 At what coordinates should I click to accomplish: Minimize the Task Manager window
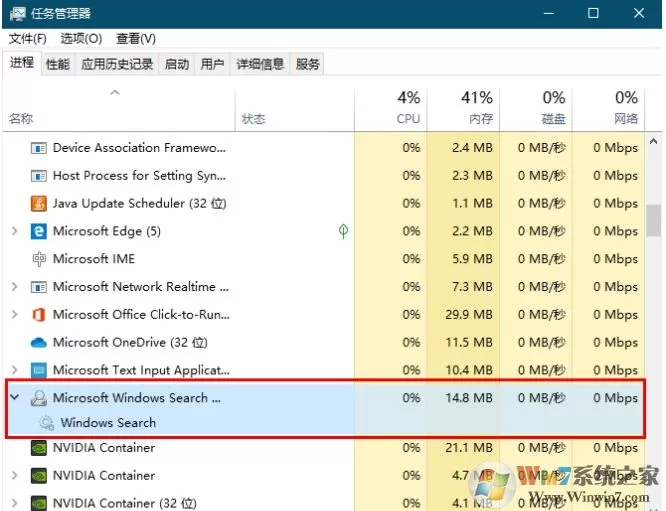549,14
